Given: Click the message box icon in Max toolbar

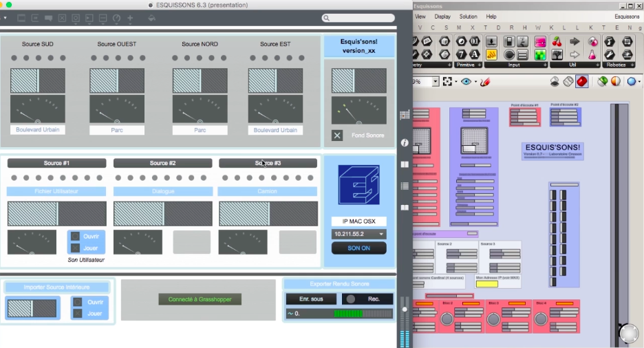Looking at the screenshot, I should (x=35, y=19).
